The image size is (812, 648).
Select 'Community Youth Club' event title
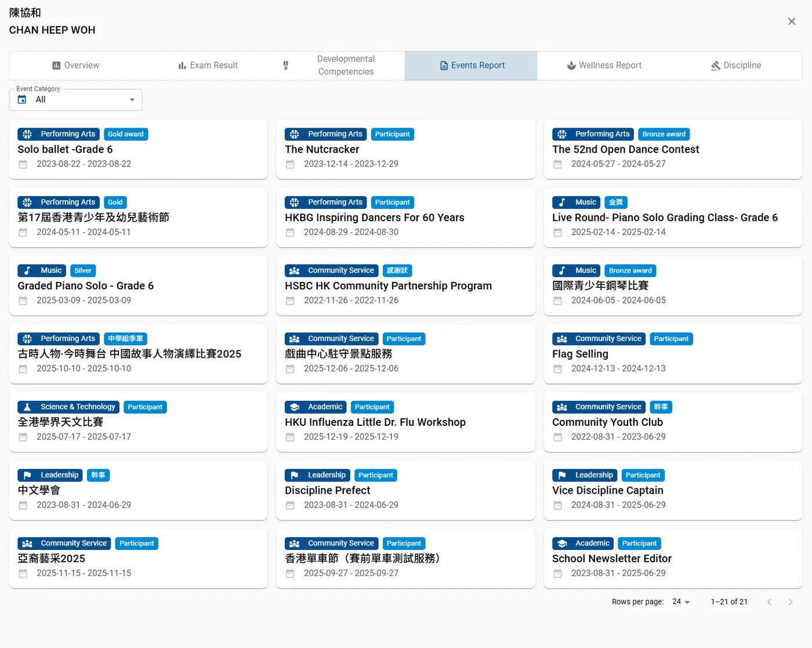point(607,422)
